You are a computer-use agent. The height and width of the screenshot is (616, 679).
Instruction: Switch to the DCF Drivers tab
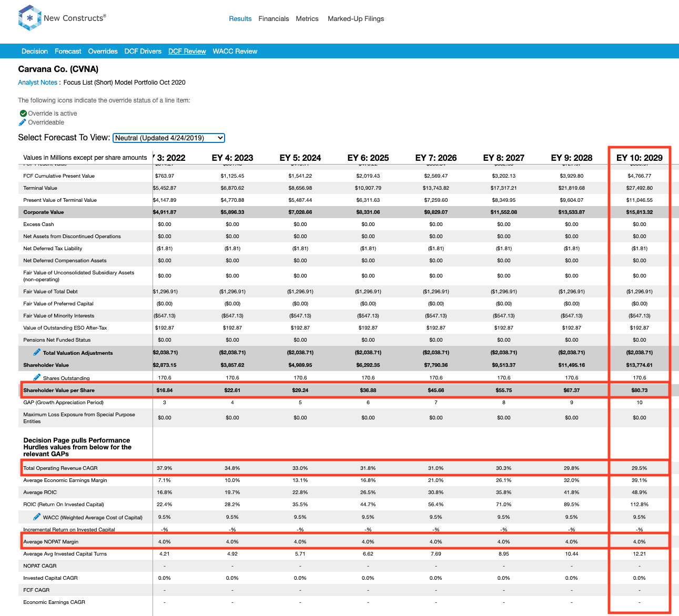point(143,51)
